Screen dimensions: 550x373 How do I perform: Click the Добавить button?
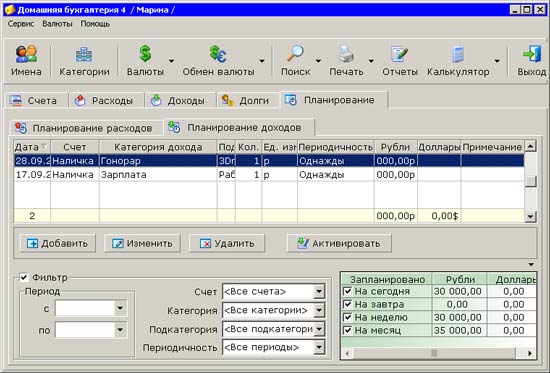tap(58, 243)
